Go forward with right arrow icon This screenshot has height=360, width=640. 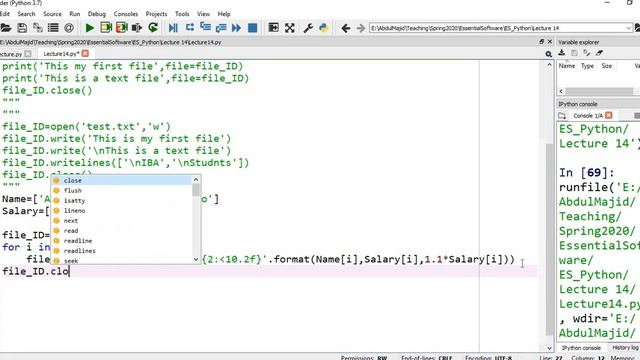[360, 28]
